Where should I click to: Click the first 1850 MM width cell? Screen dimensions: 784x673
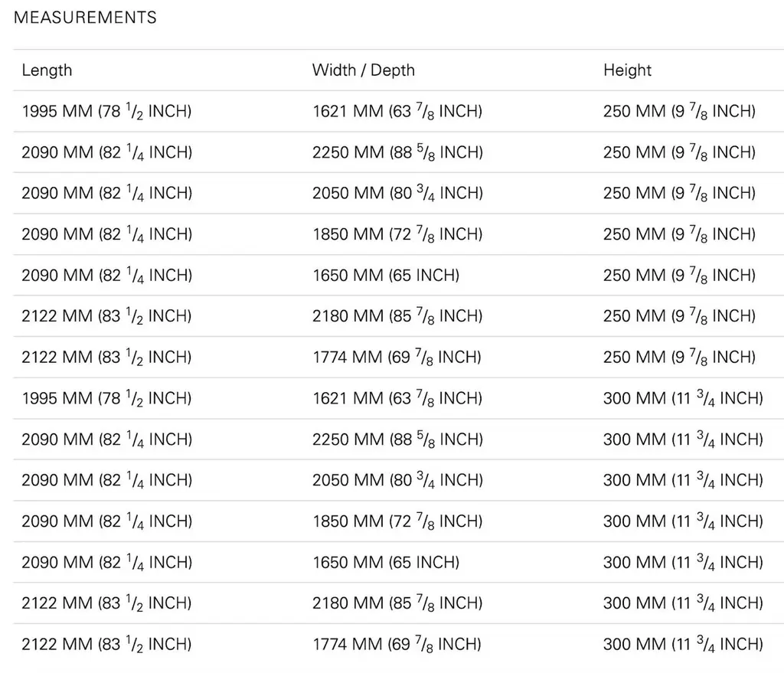click(397, 234)
